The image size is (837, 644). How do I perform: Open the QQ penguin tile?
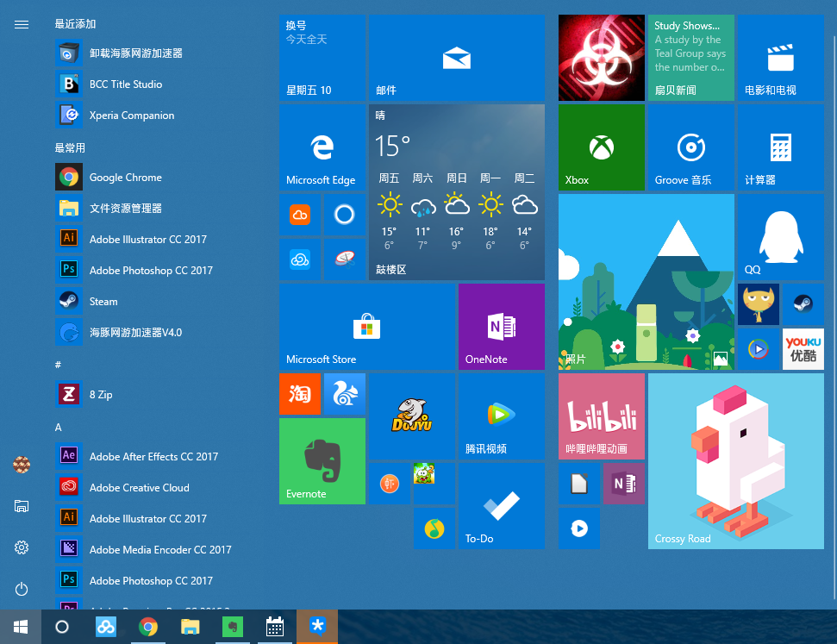pyautogui.click(x=780, y=237)
